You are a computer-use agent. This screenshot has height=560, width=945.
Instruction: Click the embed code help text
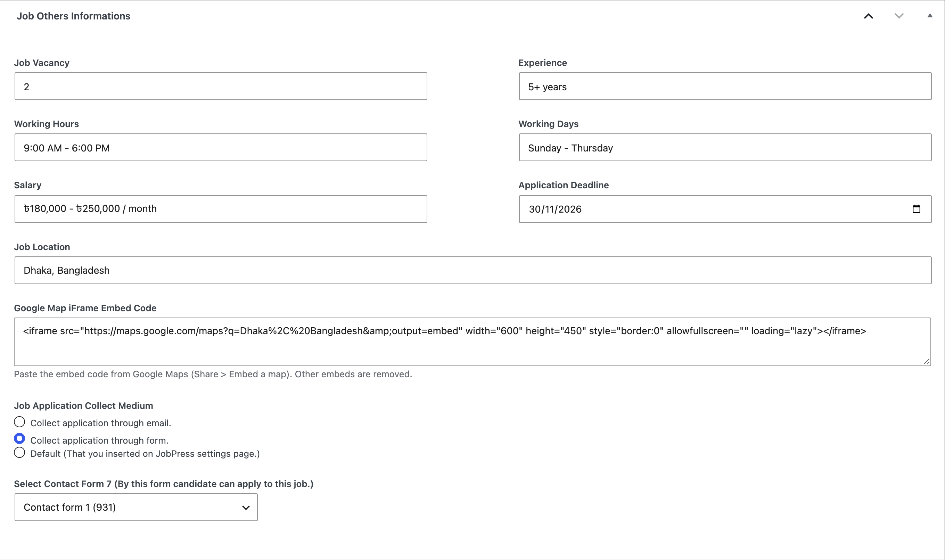coord(213,374)
